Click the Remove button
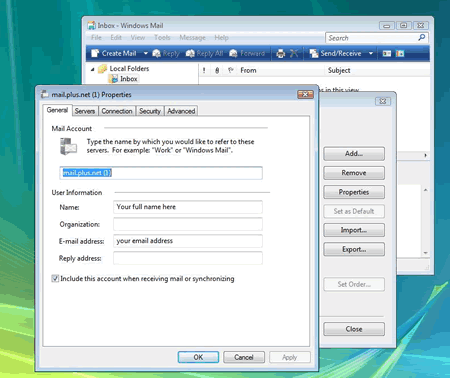Viewport: 450px width, 378px height. point(354,173)
